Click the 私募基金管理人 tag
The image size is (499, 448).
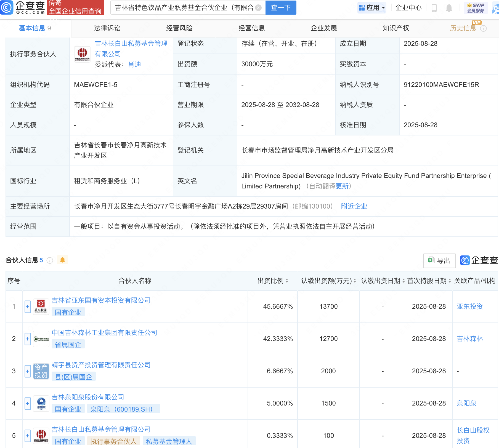click(169, 441)
